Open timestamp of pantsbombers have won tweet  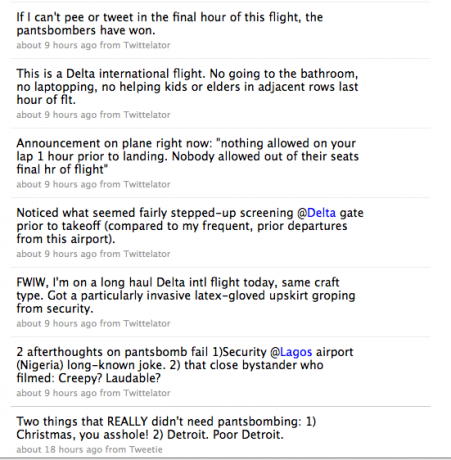click(57, 45)
